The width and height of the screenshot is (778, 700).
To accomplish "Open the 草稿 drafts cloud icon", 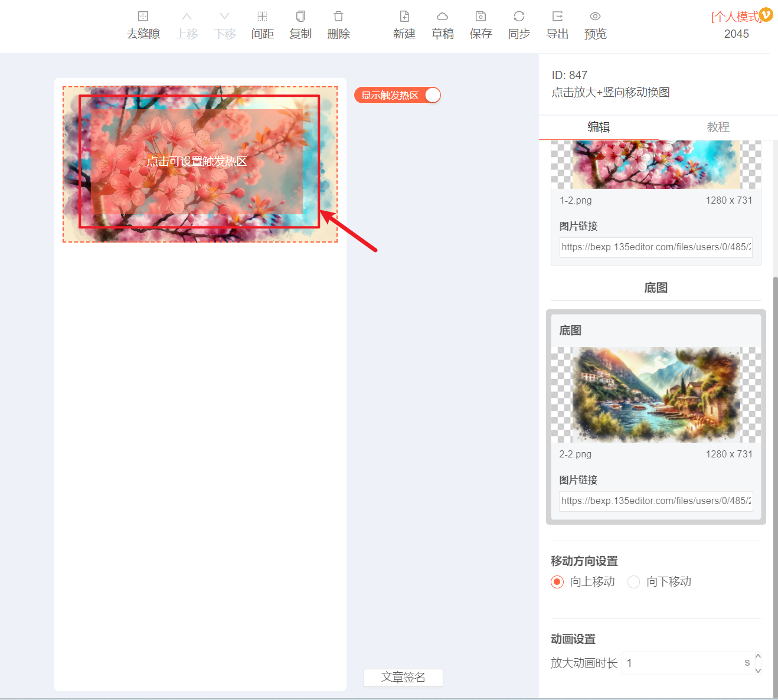I will (443, 17).
